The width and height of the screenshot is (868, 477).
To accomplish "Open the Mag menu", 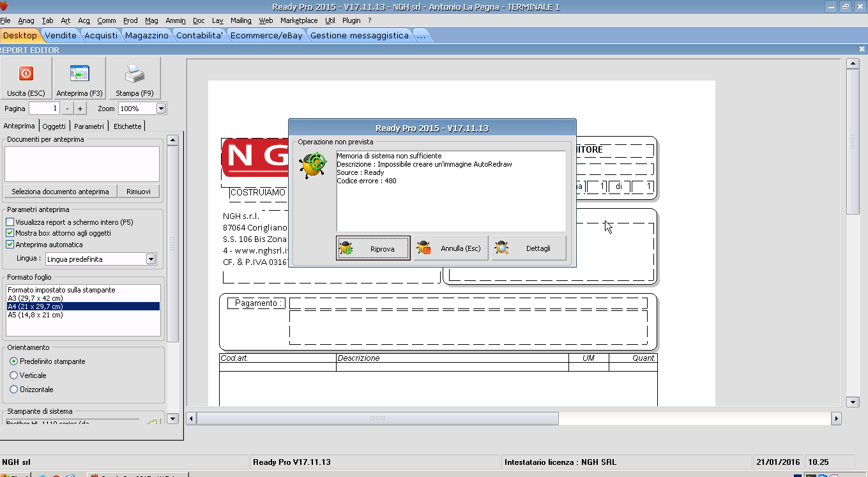I will pyautogui.click(x=151, y=20).
